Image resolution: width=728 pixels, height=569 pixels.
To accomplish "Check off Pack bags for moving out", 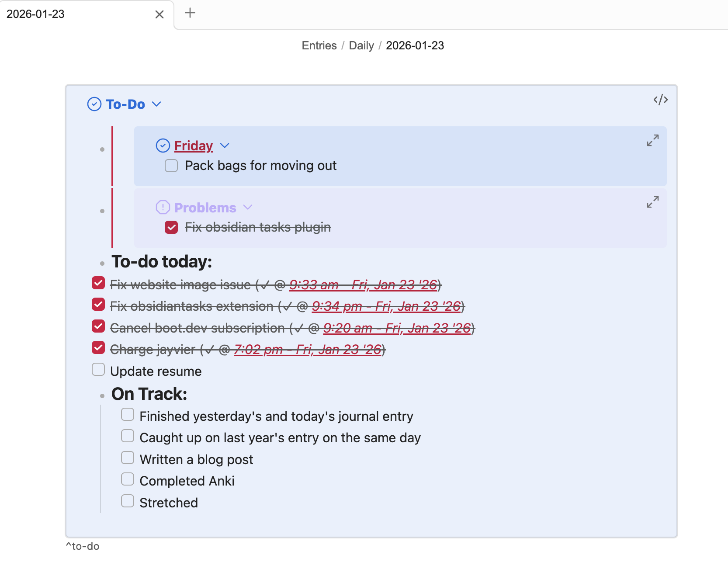I will point(171,166).
